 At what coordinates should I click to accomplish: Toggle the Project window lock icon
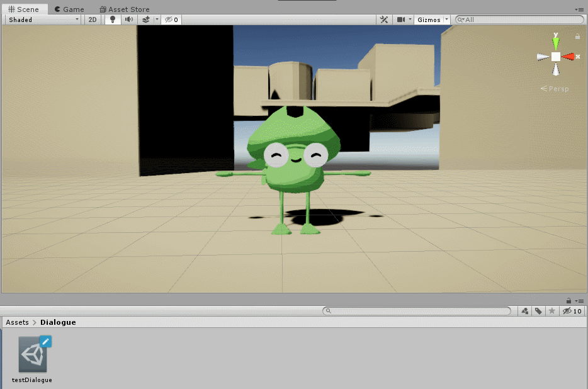coord(568,300)
